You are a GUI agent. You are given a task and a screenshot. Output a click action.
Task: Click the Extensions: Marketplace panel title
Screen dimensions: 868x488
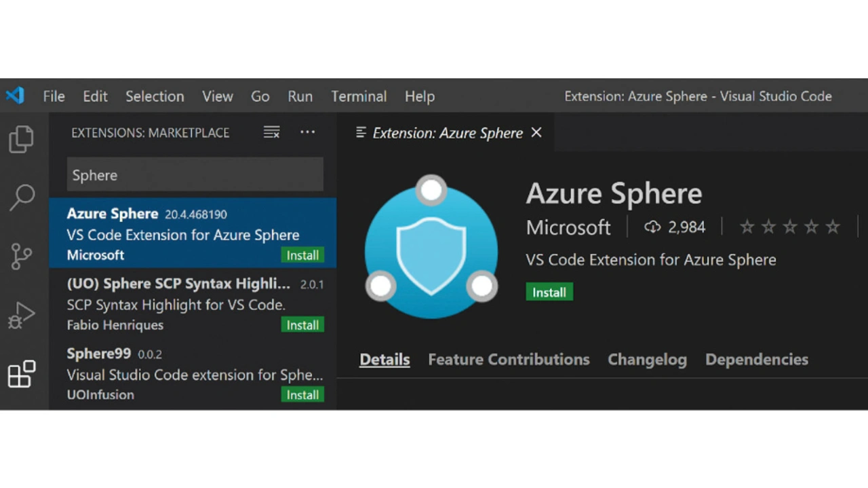tap(151, 133)
